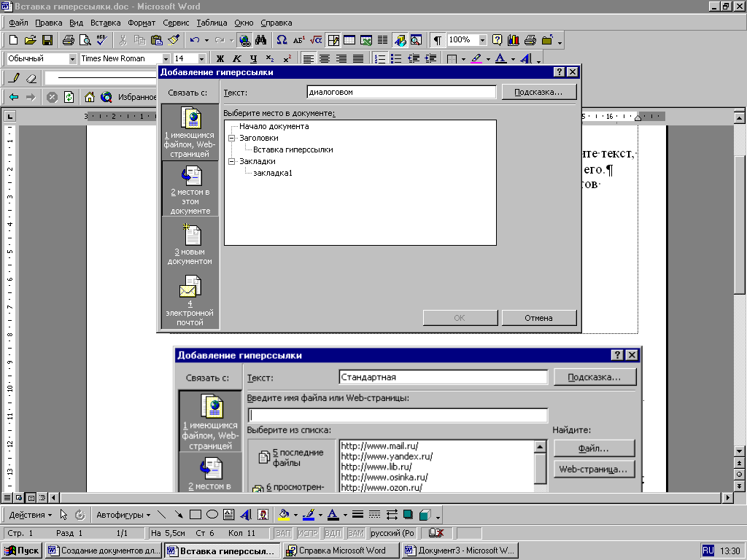Select link to 'имеющимся файлом, Web-страницей' in upper dialog
747x560 pixels.
190,132
